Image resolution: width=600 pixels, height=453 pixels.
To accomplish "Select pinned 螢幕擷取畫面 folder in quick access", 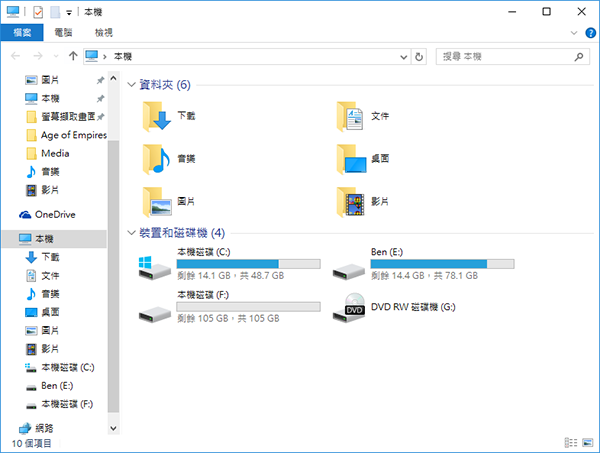I will (65, 117).
